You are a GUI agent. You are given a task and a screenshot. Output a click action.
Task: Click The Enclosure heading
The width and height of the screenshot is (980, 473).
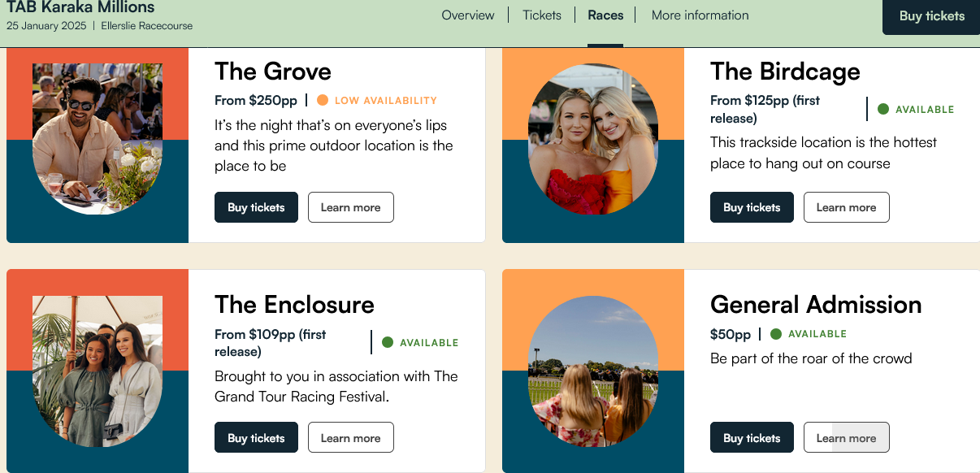(294, 305)
